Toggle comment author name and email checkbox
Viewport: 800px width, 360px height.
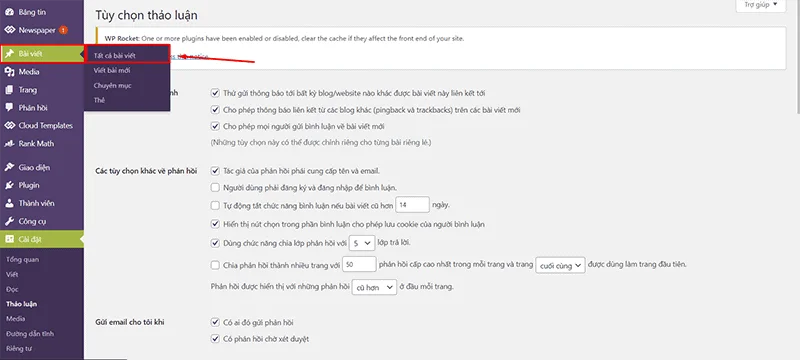click(215, 171)
